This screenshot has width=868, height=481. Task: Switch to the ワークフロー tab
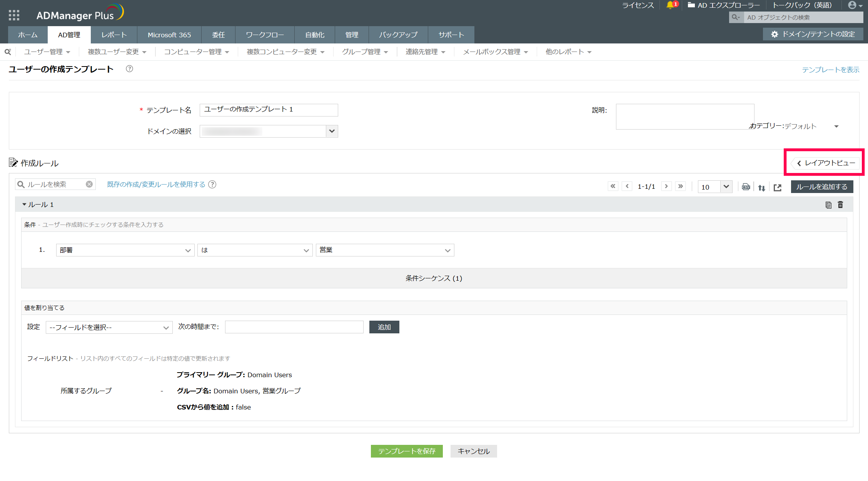pyautogui.click(x=265, y=35)
